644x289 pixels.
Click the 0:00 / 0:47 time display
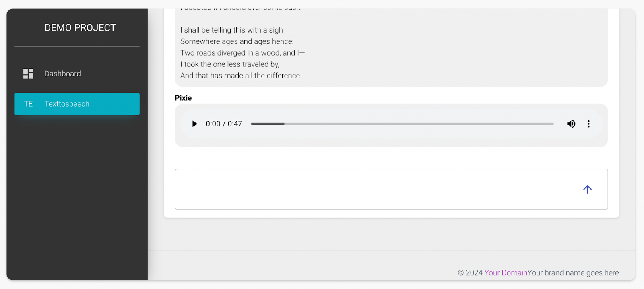point(224,124)
